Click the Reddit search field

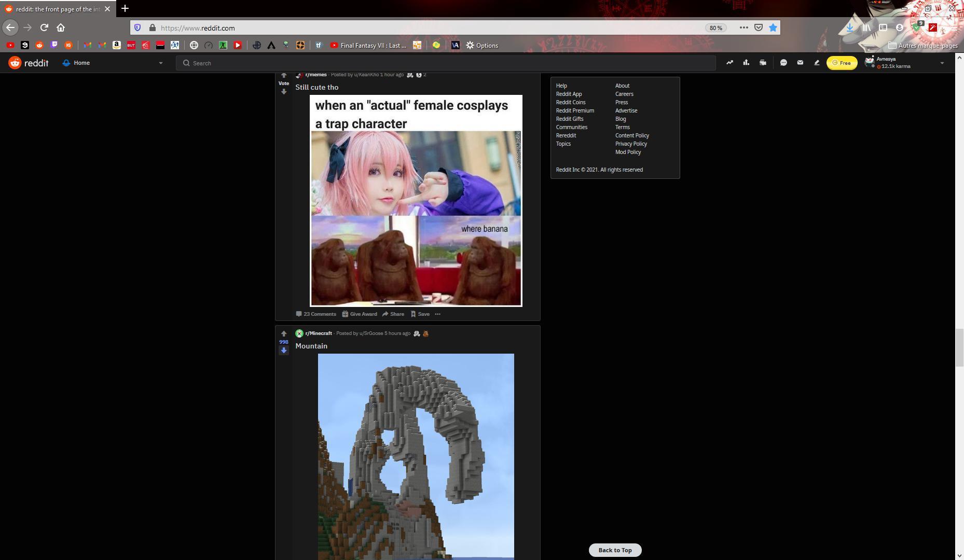[446, 63]
